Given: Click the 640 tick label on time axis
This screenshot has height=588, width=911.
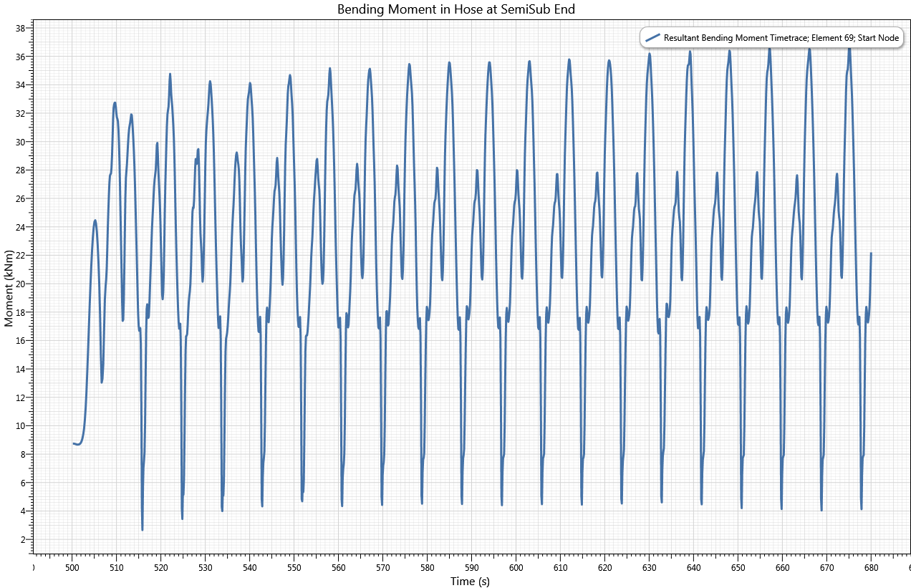Looking at the screenshot, I should (x=693, y=568).
